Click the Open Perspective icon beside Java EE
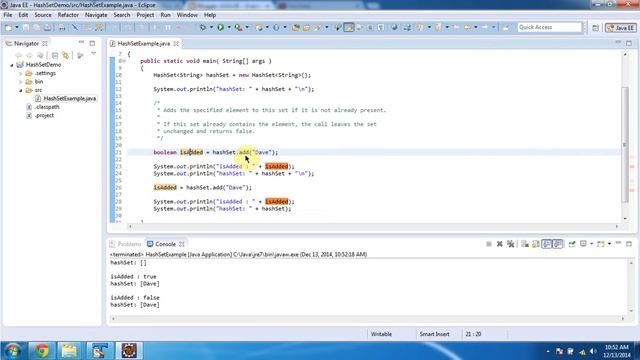This screenshot has width=640, height=360. point(596,28)
